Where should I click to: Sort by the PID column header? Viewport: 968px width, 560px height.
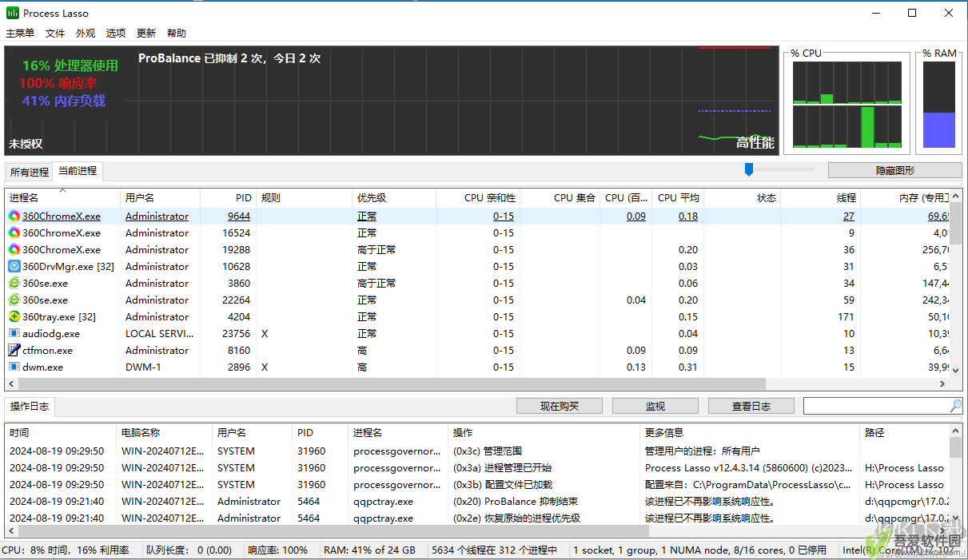[228, 197]
